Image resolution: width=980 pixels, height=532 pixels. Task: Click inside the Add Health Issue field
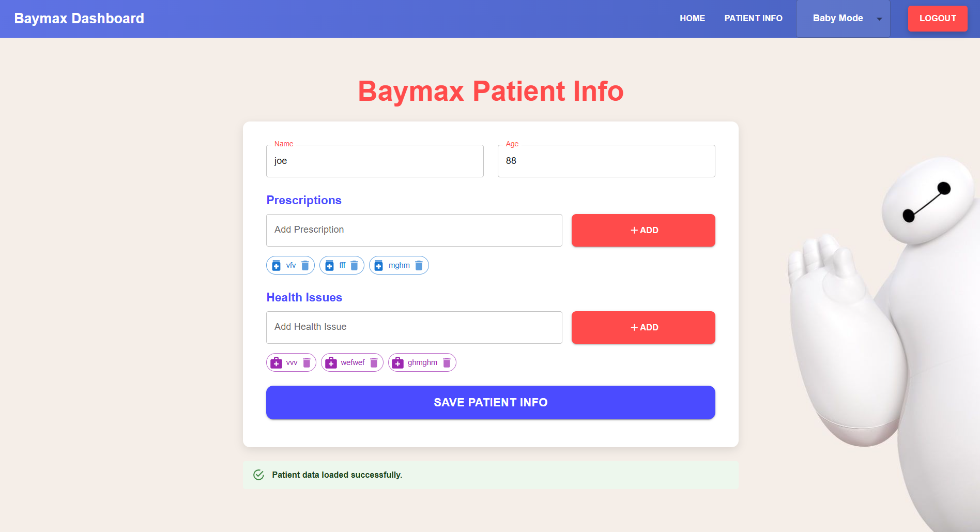pyautogui.click(x=414, y=327)
